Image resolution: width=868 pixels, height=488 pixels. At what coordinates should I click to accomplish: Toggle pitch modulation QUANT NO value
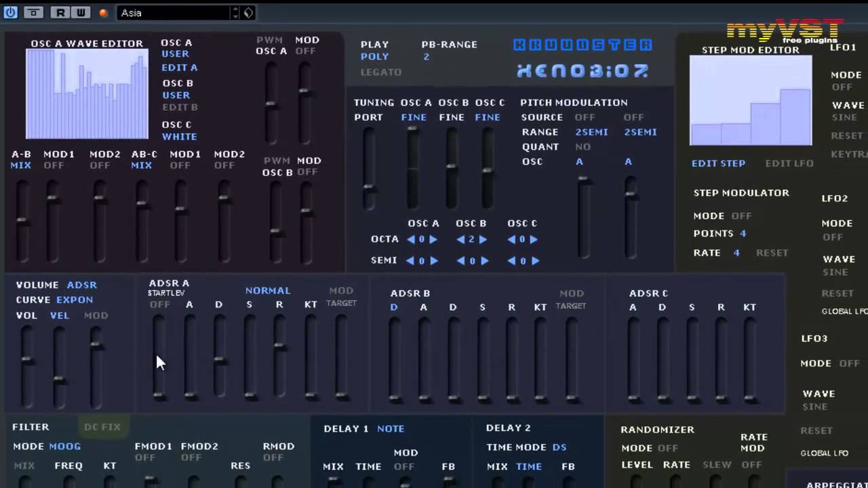coord(583,147)
